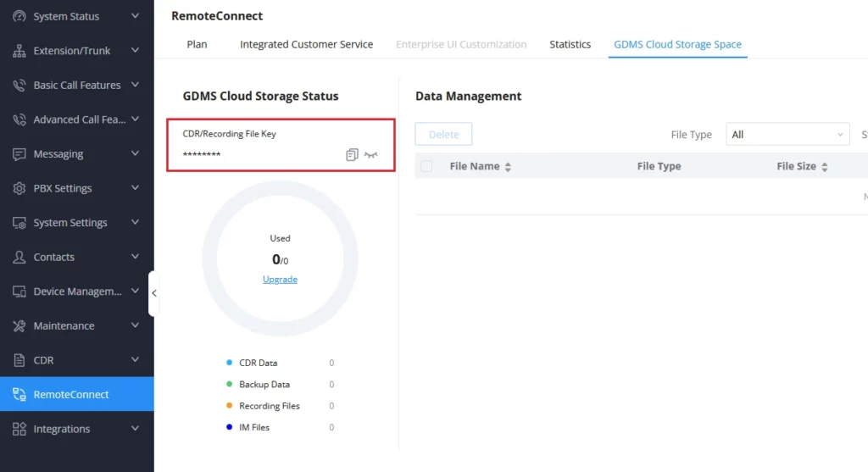Sort files by File Size
The image size is (868, 472).
(824, 167)
